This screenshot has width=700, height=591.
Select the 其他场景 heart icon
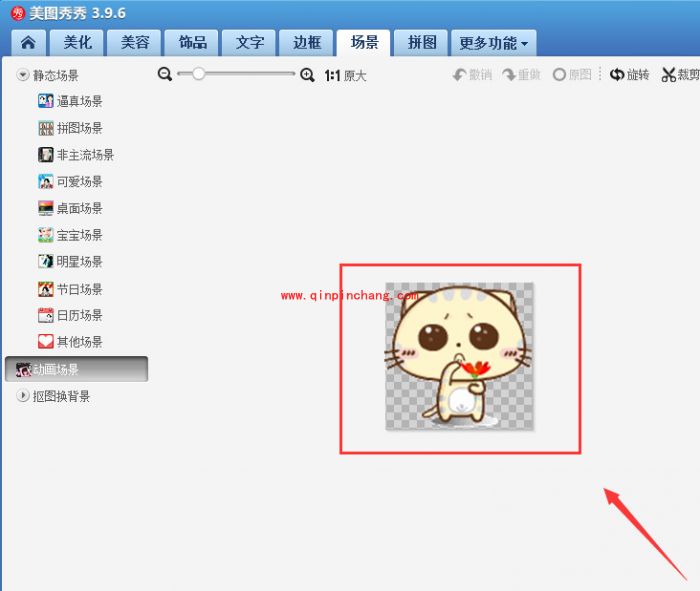(45, 342)
